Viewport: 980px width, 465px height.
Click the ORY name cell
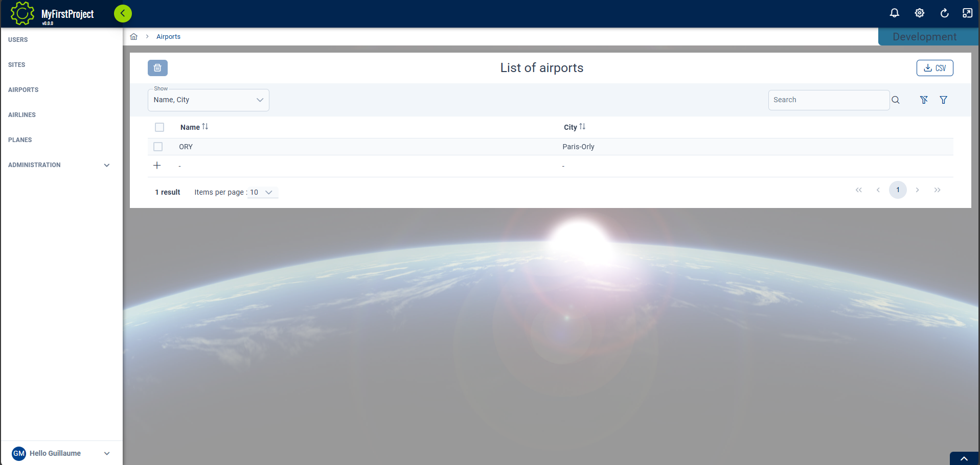coord(186,147)
